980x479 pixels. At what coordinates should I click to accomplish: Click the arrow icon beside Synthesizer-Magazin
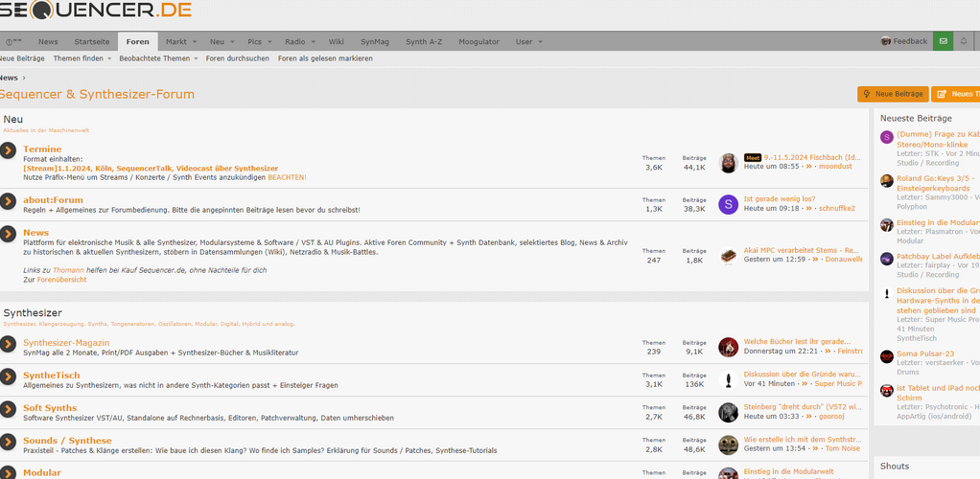pos(8,344)
